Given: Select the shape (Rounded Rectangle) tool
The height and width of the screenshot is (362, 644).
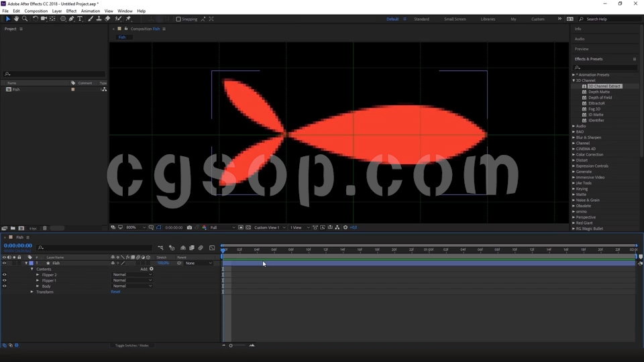Looking at the screenshot, I should pyautogui.click(x=63, y=19).
